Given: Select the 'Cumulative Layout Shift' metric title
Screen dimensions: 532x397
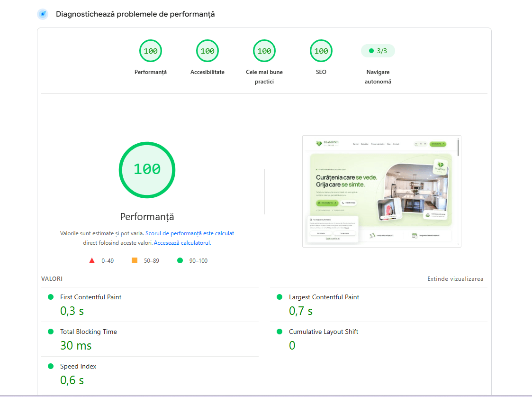Looking at the screenshot, I should click(324, 332).
